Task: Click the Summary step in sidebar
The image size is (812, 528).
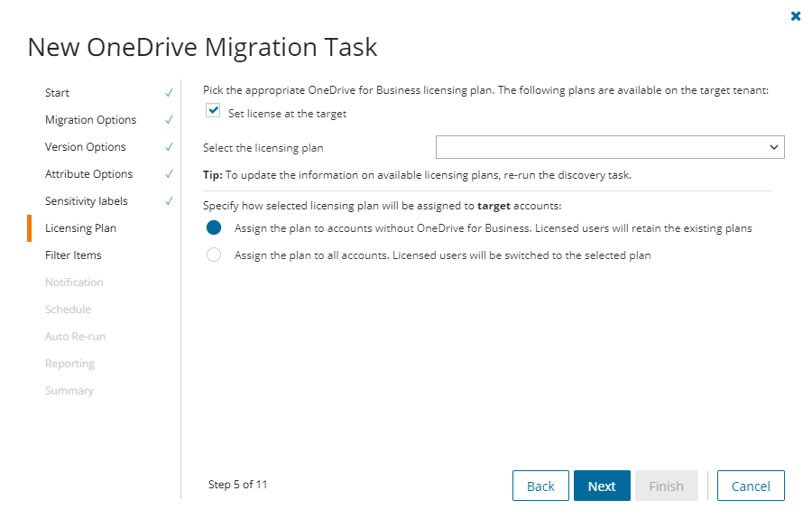Action: pyautogui.click(x=69, y=391)
